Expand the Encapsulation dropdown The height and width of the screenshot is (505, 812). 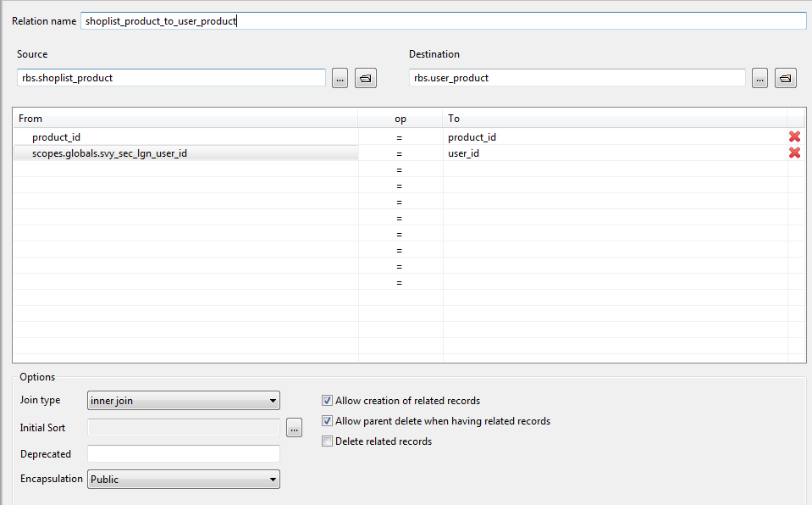184,479
